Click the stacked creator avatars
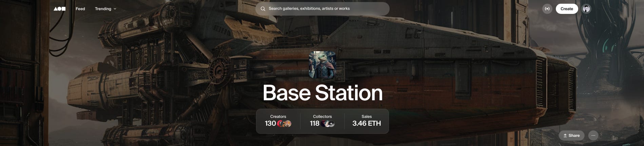This screenshot has height=146, width=644. pos(285,124)
